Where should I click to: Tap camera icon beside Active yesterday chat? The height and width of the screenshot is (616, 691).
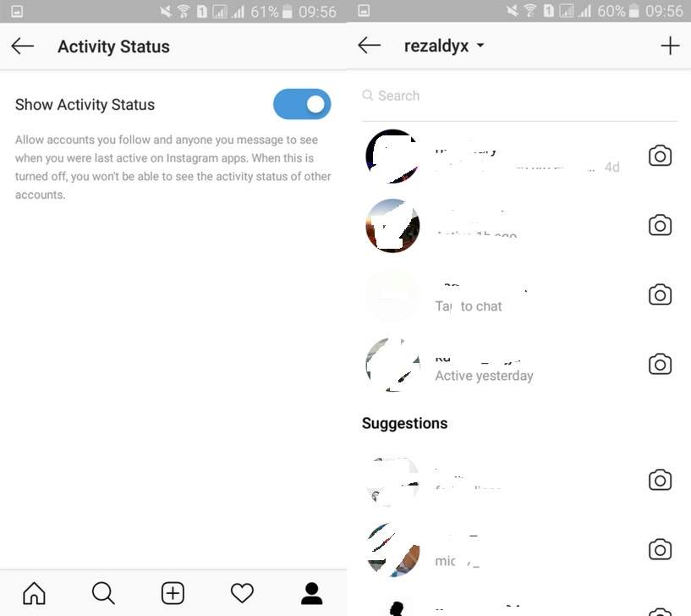tap(660, 364)
